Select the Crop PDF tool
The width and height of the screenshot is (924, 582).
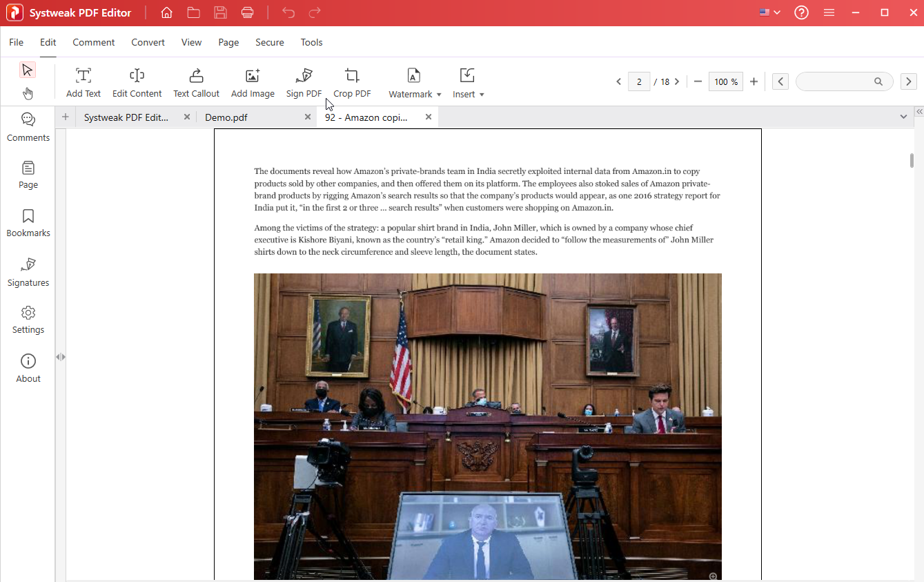coord(352,81)
